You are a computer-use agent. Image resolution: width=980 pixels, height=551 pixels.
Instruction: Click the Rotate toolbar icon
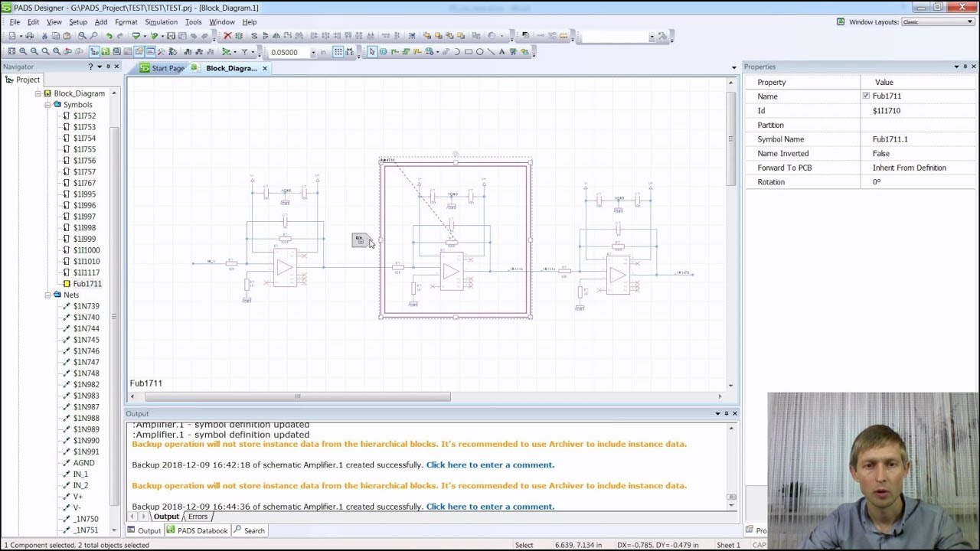[x=254, y=36]
